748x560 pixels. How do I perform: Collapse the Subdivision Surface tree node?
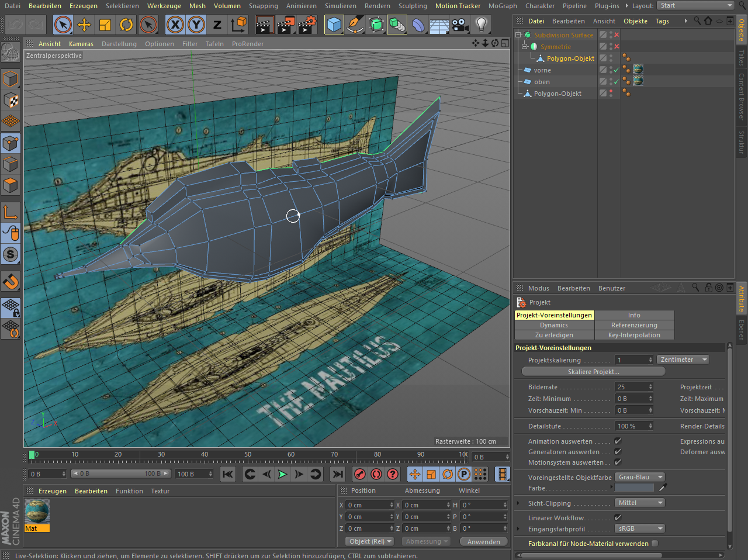coord(518,35)
